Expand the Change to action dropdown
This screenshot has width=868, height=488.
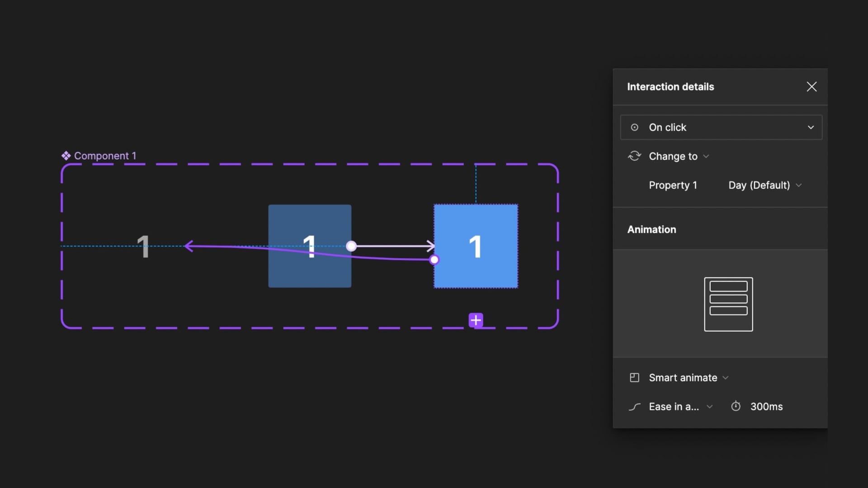[x=679, y=156]
